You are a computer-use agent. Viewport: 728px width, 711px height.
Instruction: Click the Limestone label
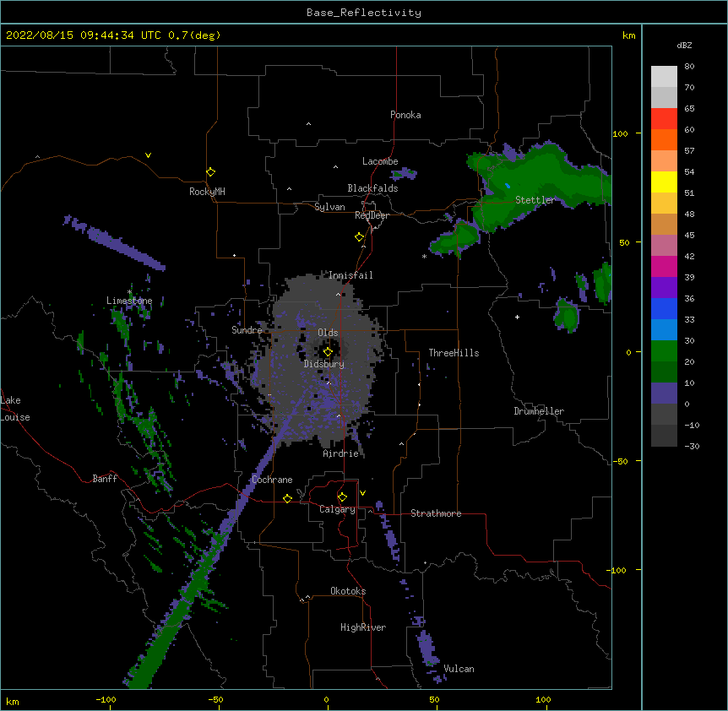pos(129,301)
